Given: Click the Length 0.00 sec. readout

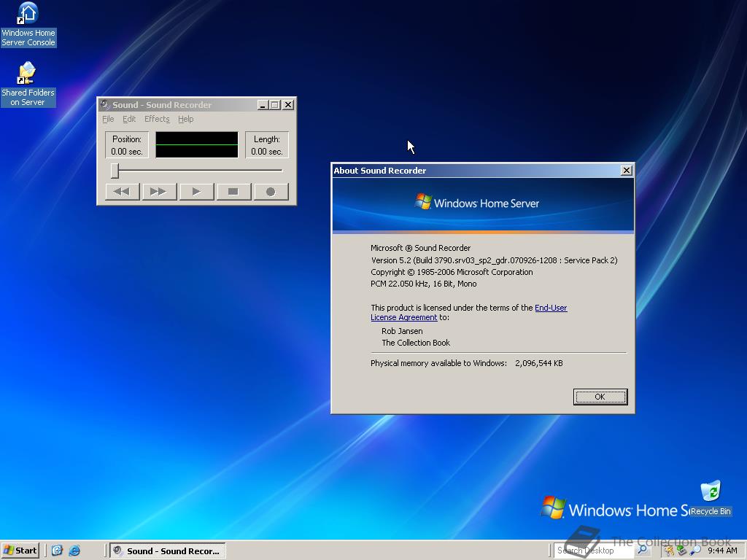Looking at the screenshot, I should point(267,145).
